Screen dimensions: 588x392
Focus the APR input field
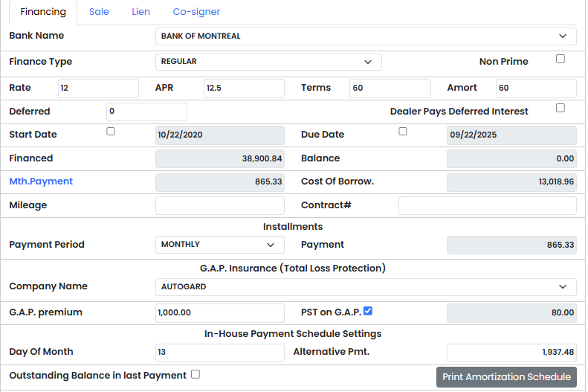244,89
